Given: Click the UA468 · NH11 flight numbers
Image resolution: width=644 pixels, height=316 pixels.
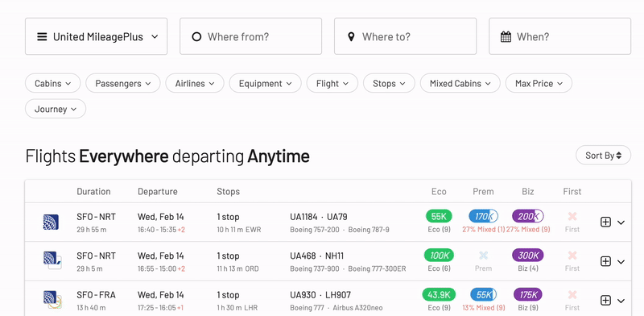Looking at the screenshot, I should tap(317, 256).
